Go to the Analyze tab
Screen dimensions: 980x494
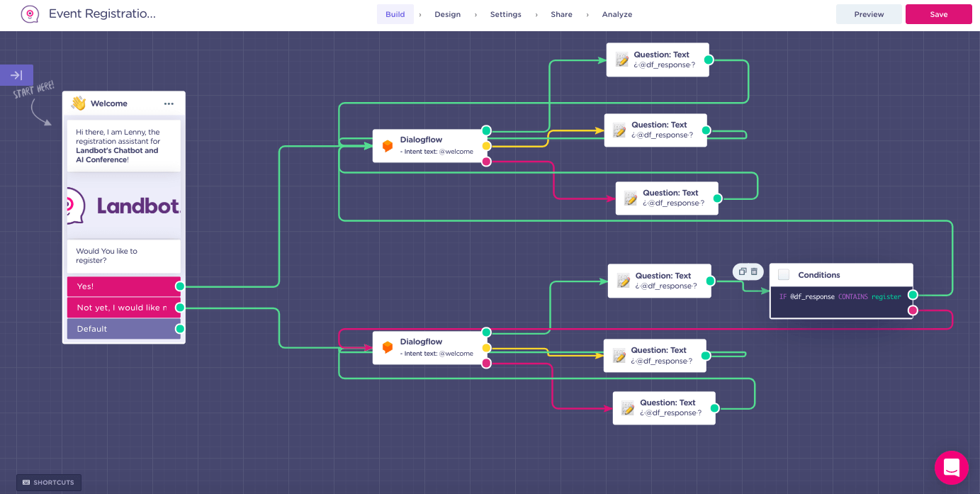[x=616, y=14]
